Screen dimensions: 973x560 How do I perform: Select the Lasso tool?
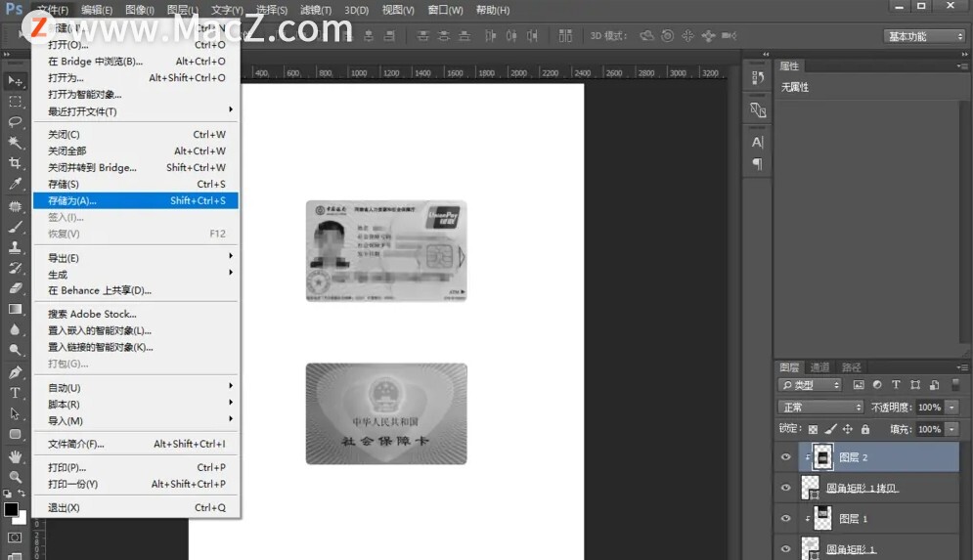pyautogui.click(x=15, y=122)
